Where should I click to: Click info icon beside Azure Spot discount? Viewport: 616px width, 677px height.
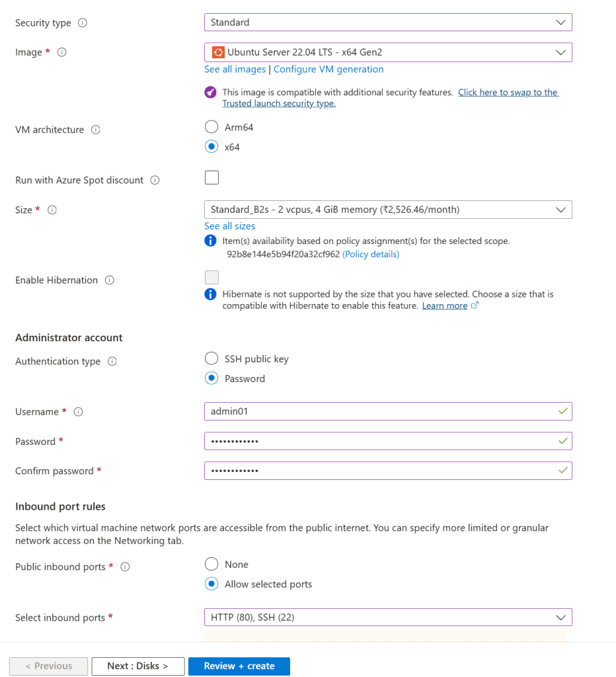(155, 180)
